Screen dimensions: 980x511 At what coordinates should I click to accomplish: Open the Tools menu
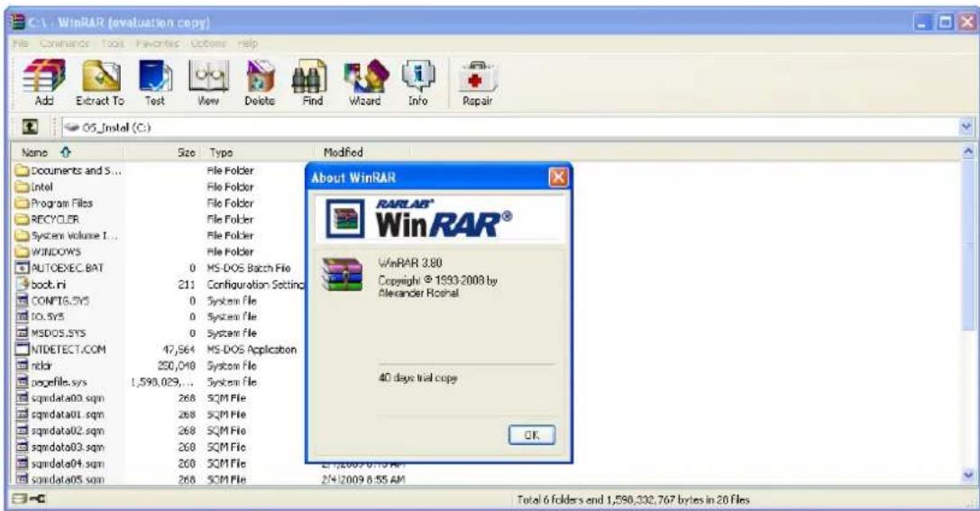[x=113, y=44]
